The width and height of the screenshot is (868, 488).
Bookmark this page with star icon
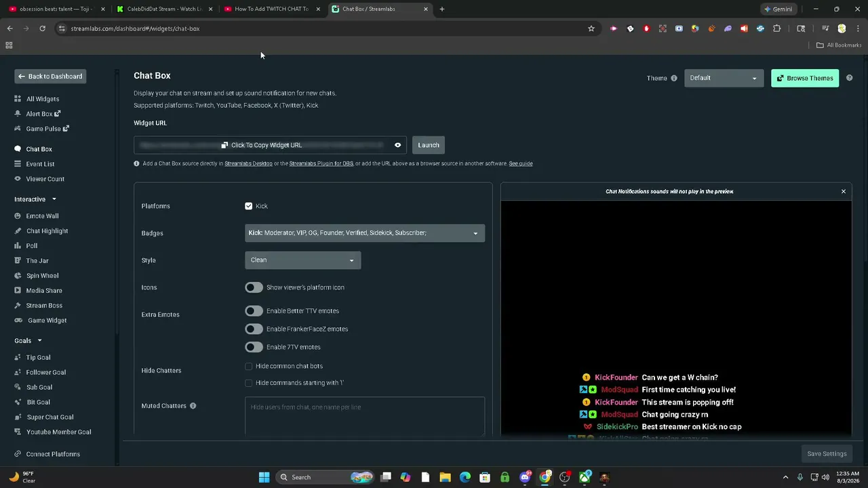tap(591, 28)
